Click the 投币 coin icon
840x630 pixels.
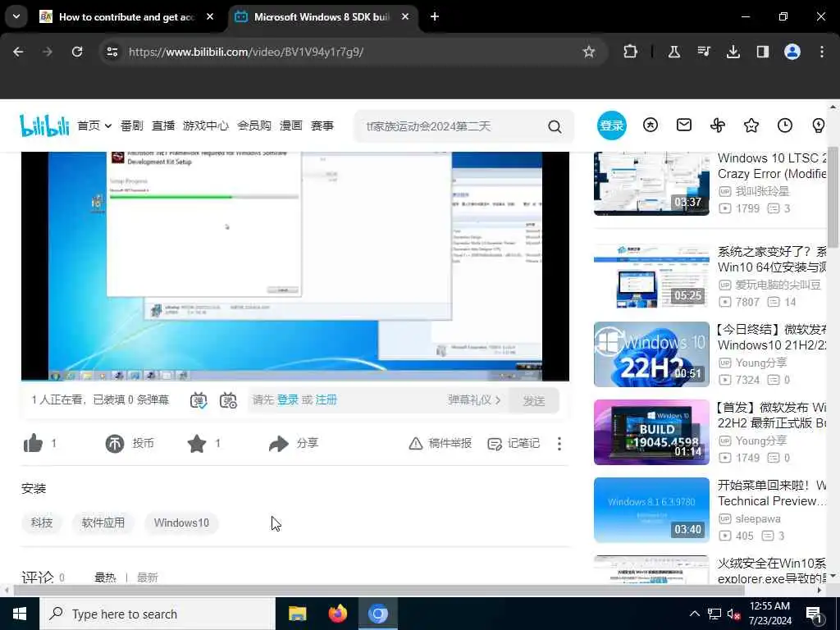tap(115, 444)
